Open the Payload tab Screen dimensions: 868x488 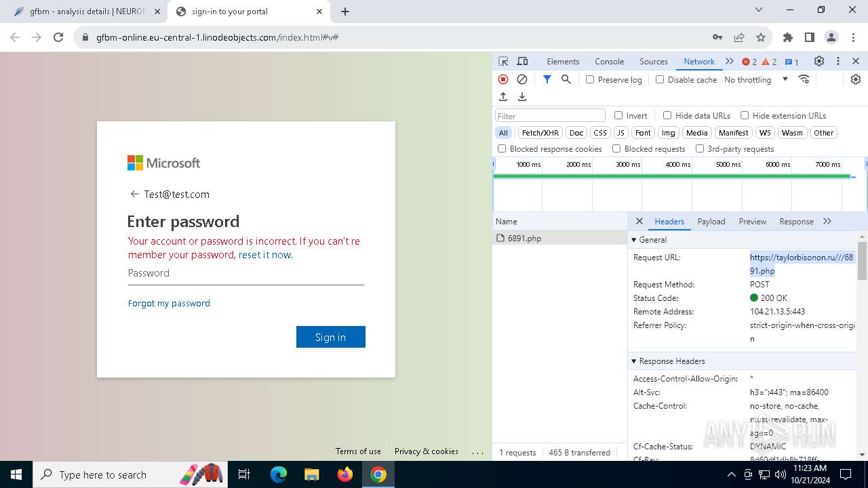pos(711,222)
